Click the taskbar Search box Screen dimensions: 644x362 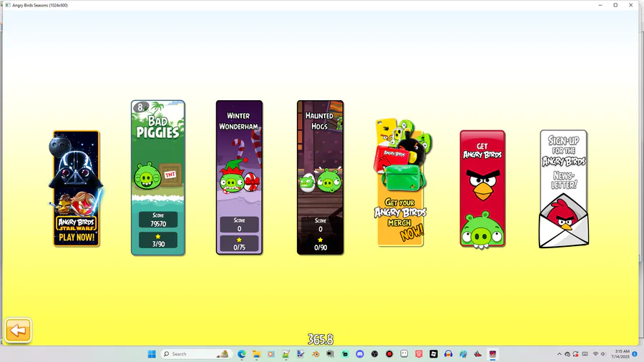click(x=196, y=354)
